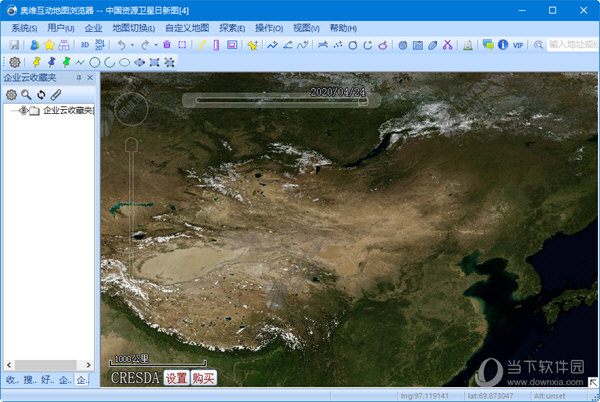
Task: Click the blue square with corner handles icon
Action: (154, 62)
